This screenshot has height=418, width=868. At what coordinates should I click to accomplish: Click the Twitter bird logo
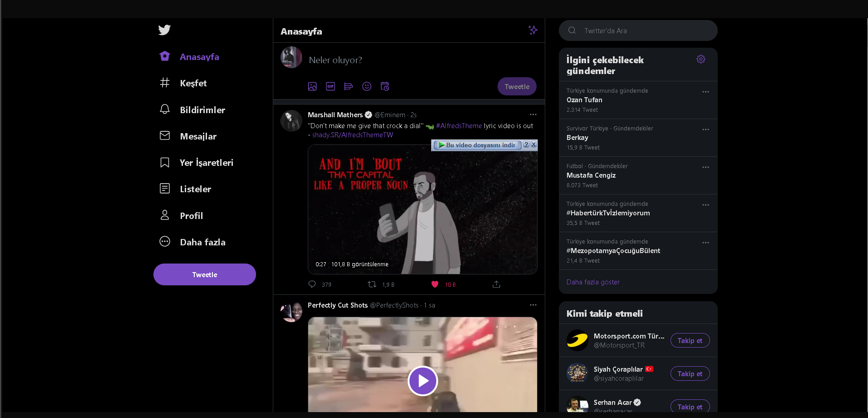[164, 30]
